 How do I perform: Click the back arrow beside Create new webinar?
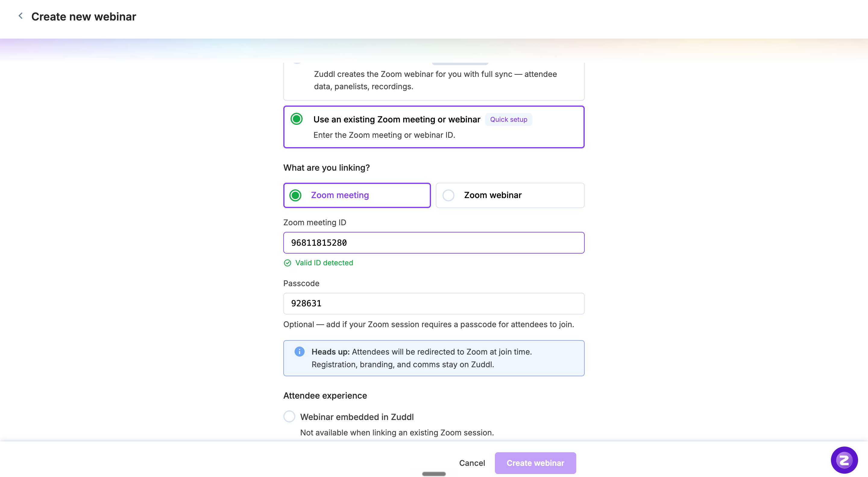[x=20, y=16]
